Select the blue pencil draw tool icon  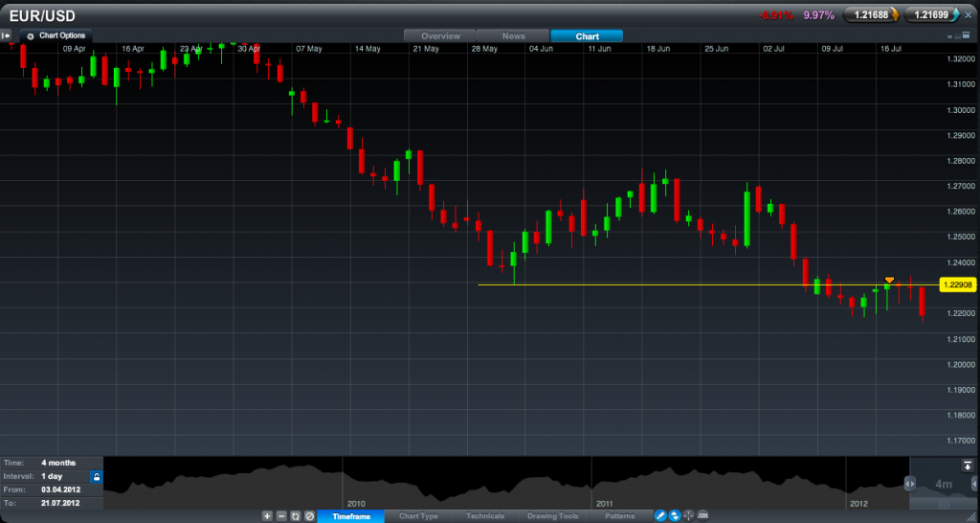660,516
